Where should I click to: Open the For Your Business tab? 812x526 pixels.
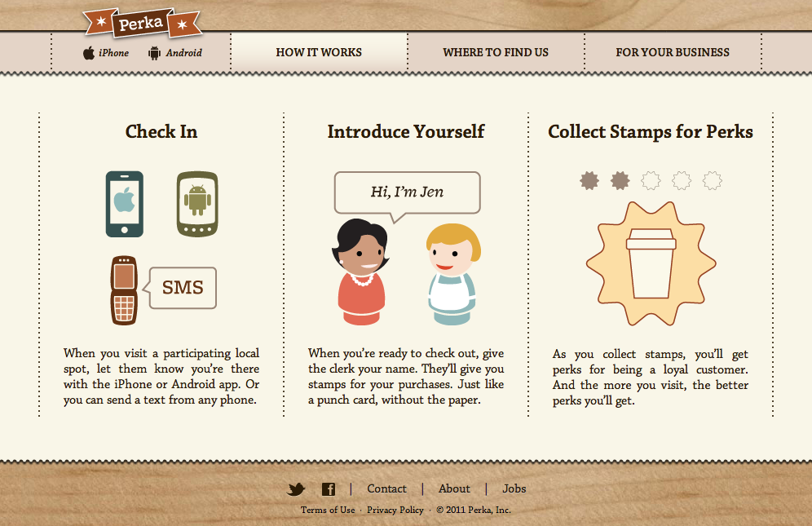click(673, 52)
